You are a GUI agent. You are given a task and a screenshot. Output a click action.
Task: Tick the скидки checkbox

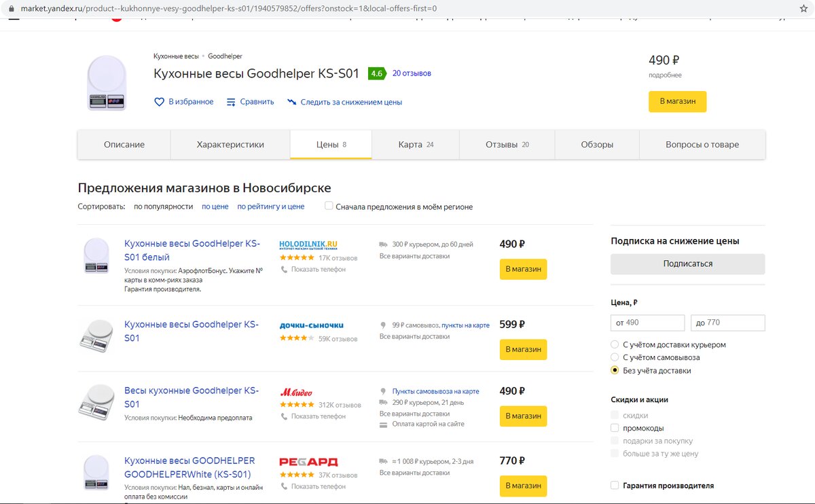click(x=615, y=415)
